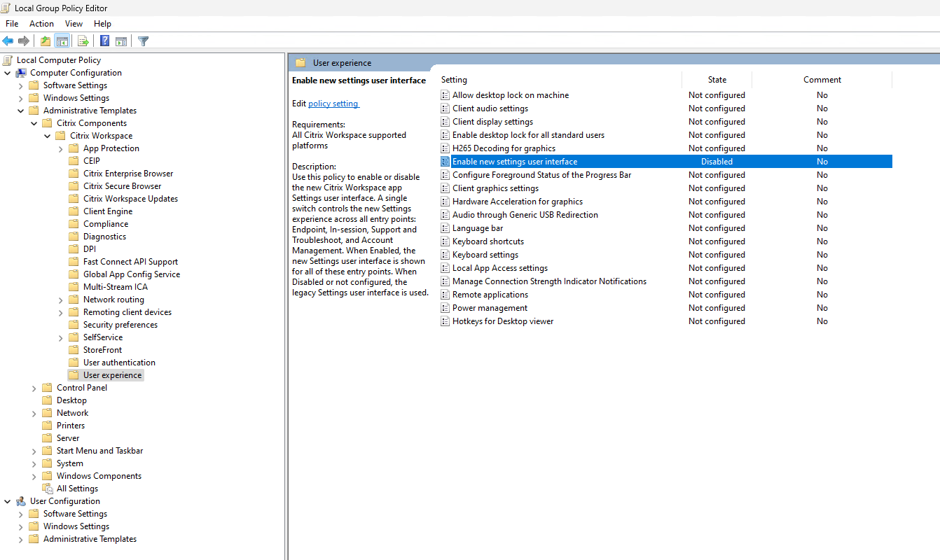The height and width of the screenshot is (560, 940).
Task: Go up one level with folder-arrow icon
Action: (46, 41)
